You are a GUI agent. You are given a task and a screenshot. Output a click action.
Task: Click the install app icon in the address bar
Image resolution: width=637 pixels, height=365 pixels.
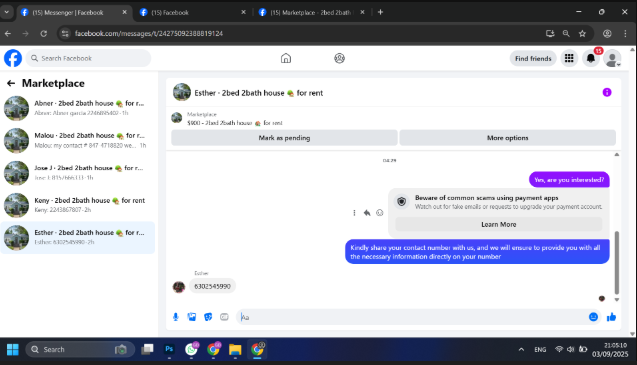(x=550, y=34)
